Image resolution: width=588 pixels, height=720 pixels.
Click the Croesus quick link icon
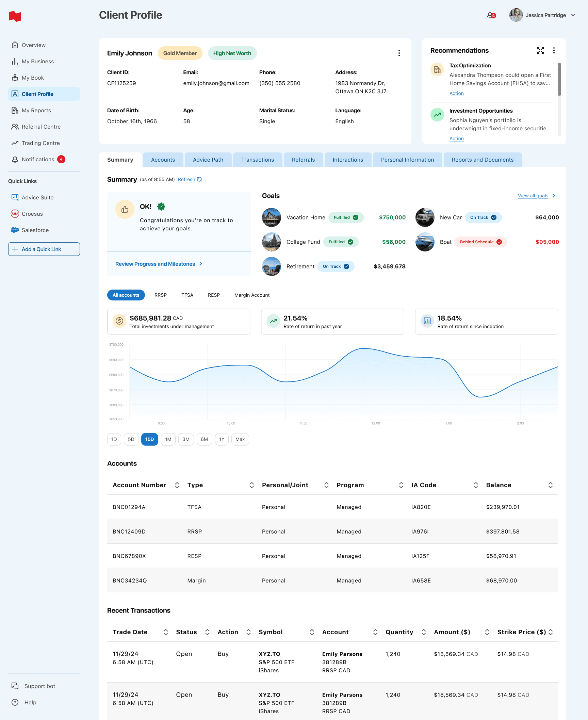pyautogui.click(x=15, y=214)
